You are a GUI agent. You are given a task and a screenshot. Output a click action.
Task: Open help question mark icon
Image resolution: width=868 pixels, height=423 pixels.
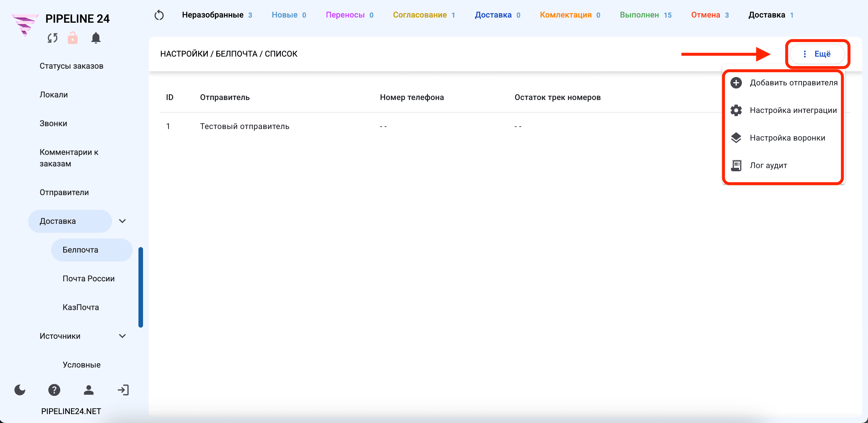(x=54, y=390)
